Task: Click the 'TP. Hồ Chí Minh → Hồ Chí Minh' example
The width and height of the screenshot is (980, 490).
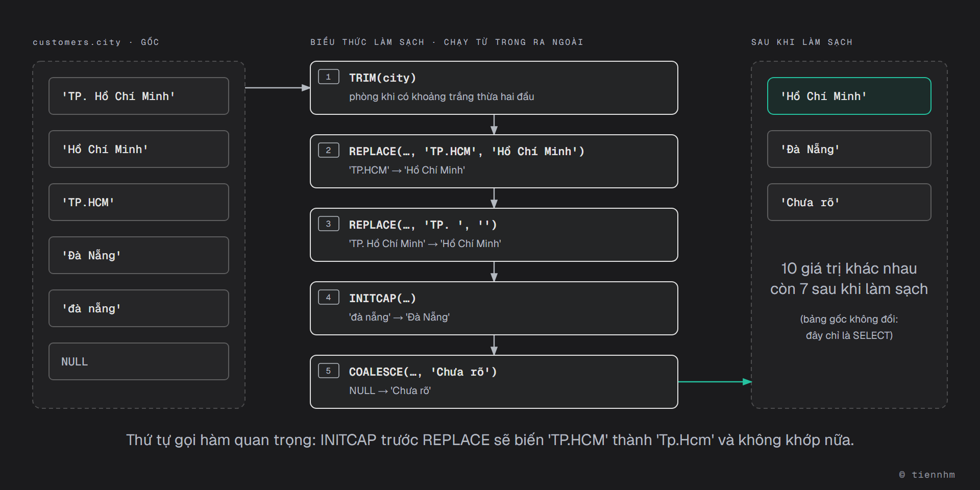Action: pos(425,243)
